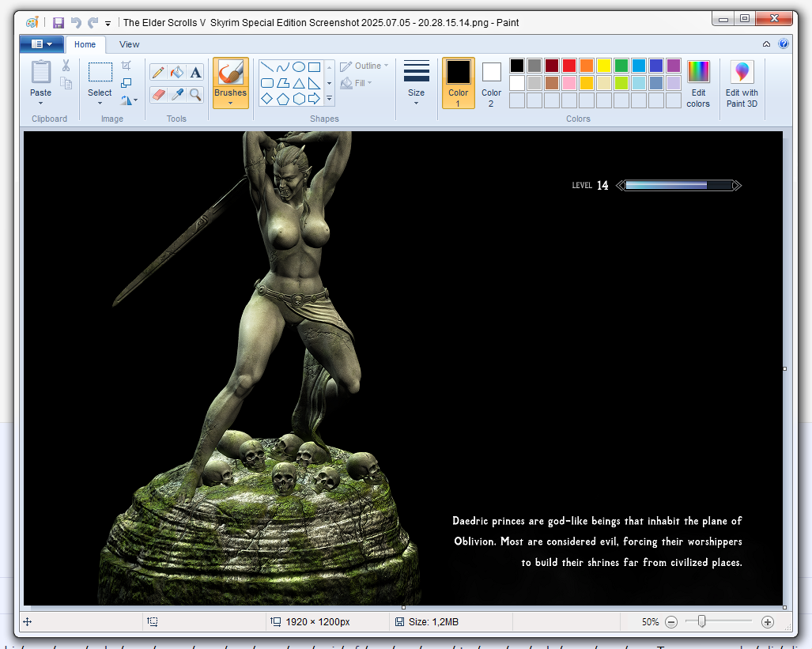
Task: Select the Magnifier tool
Action: click(195, 94)
